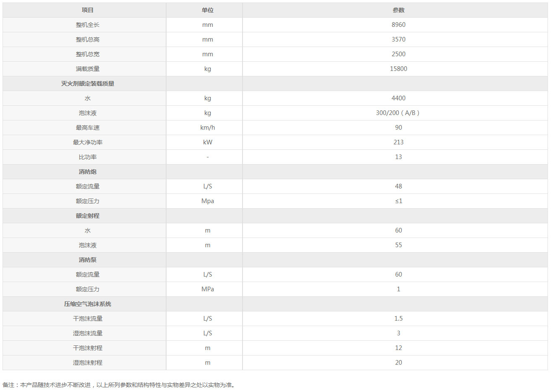Select the 整机全长 row label
Viewport: 553px width, 392px height.
coord(88,25)
